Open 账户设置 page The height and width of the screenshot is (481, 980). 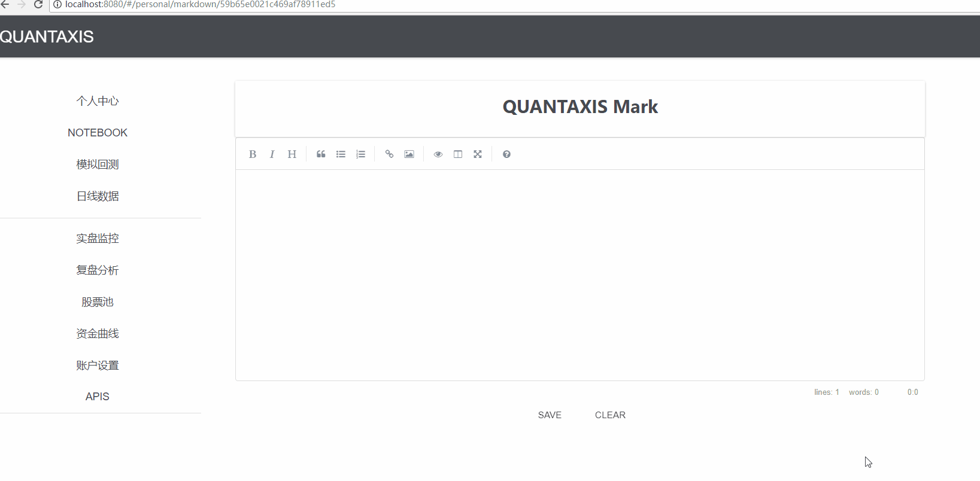98,366
